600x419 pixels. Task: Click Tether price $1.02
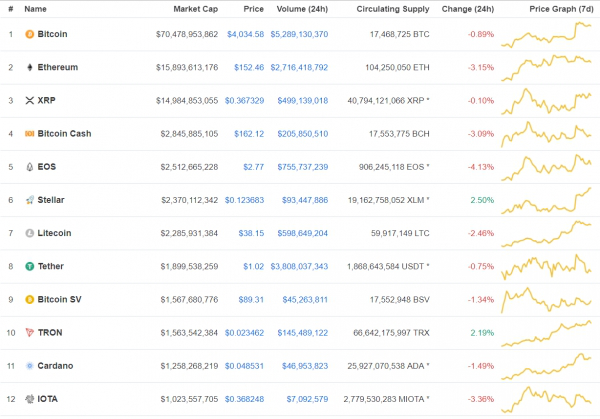[254, 266]
